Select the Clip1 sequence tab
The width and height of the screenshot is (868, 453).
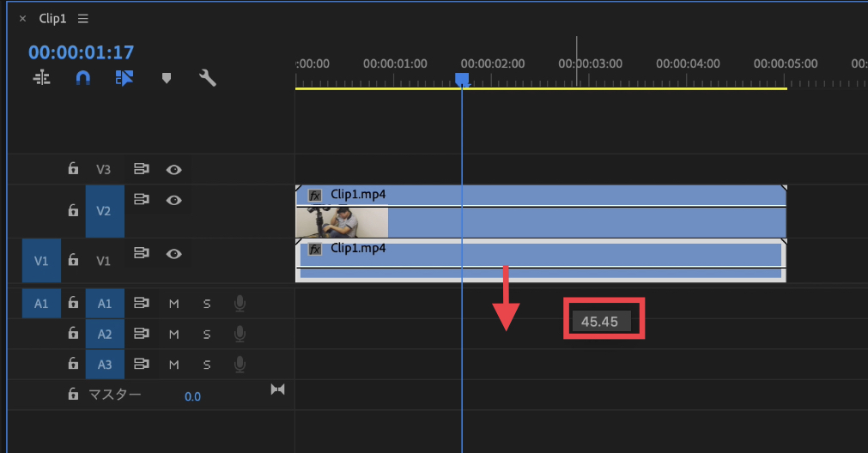(x=53, y=19)
